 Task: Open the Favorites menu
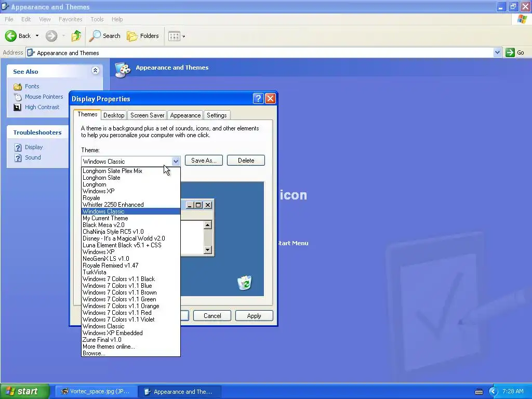pyautogui.click(x=70, y=19)
